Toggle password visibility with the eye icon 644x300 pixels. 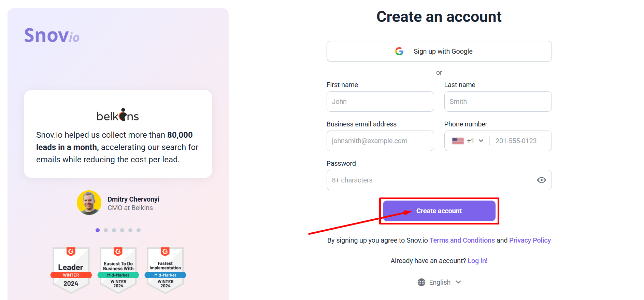tap(541, 180)
